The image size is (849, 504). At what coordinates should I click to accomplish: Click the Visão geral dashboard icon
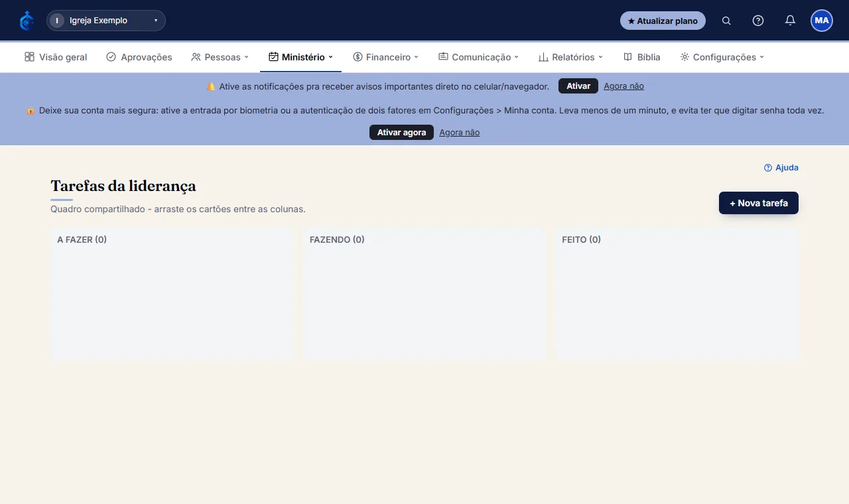tap(29, 57)
